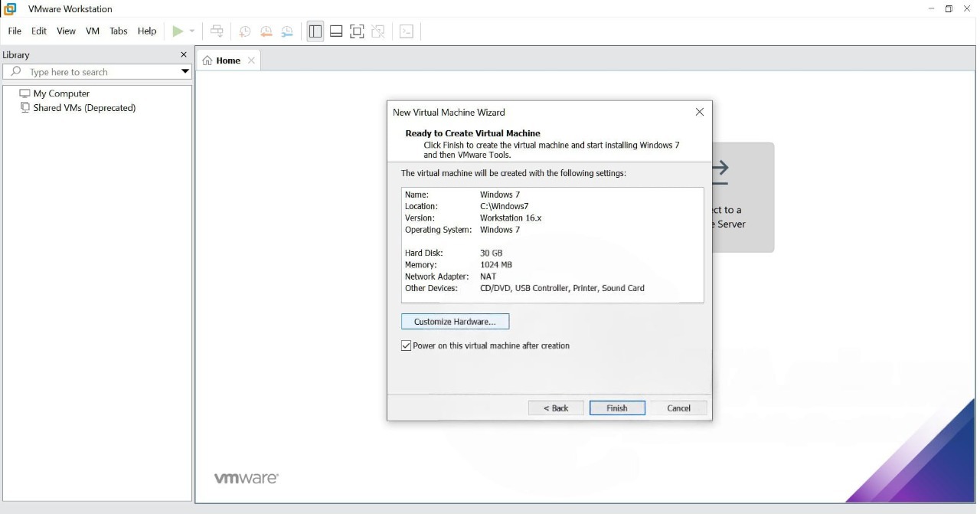Enter full screen mode icon

click(357, 31)
